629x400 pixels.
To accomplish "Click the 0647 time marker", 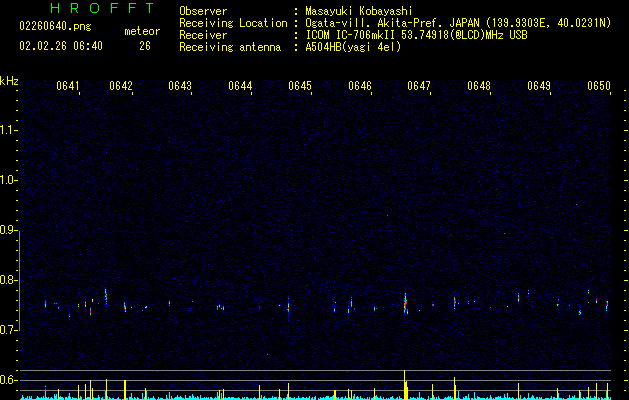I will tap(419, 86).
